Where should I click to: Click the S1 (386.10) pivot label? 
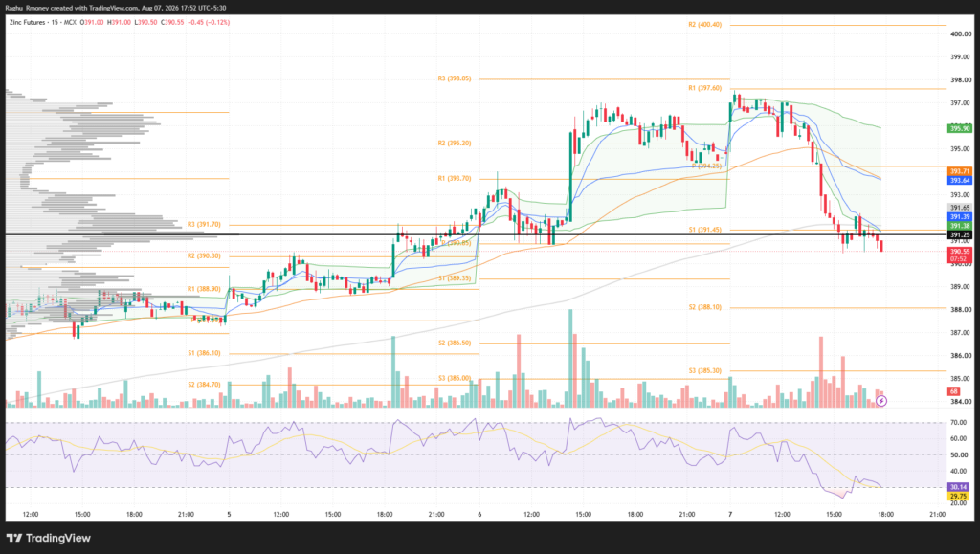click(x=204, y=353)
